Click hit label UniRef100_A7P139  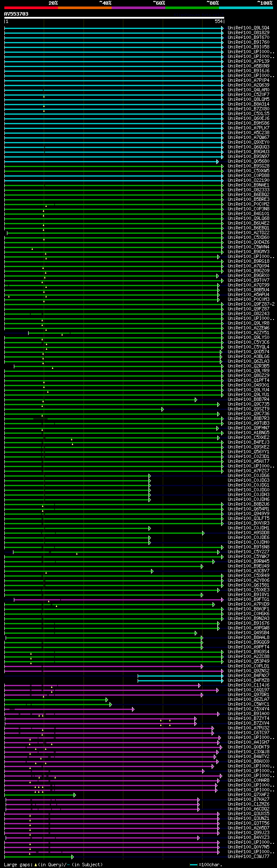(x=248, y=61)
